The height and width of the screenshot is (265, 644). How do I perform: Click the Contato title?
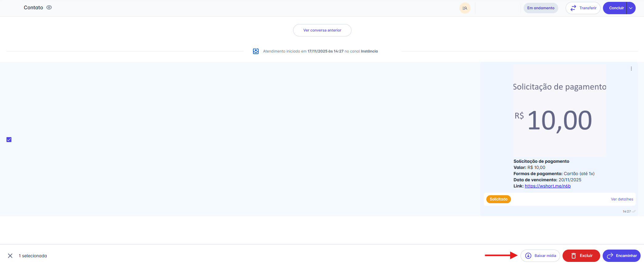33,8
